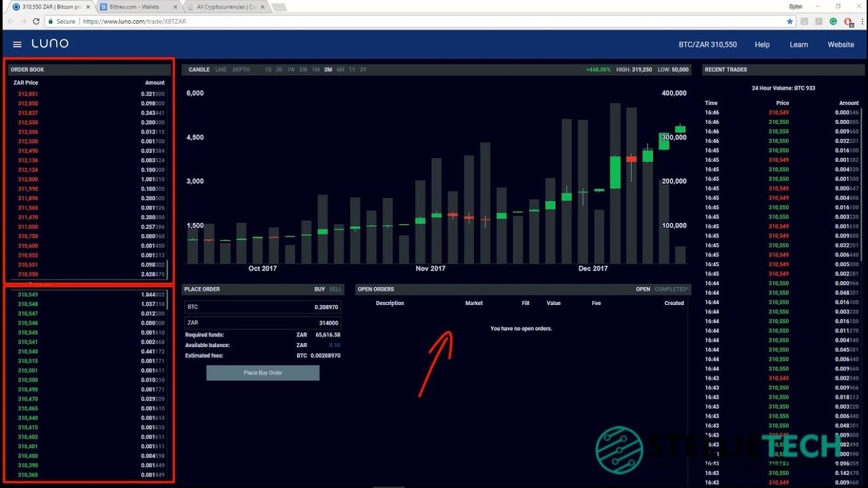Click the Secure padlock site info

(62, 22)
